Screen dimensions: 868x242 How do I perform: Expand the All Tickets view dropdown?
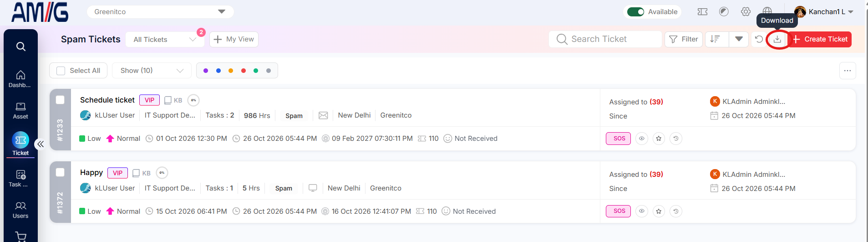[x=165, y=40]
